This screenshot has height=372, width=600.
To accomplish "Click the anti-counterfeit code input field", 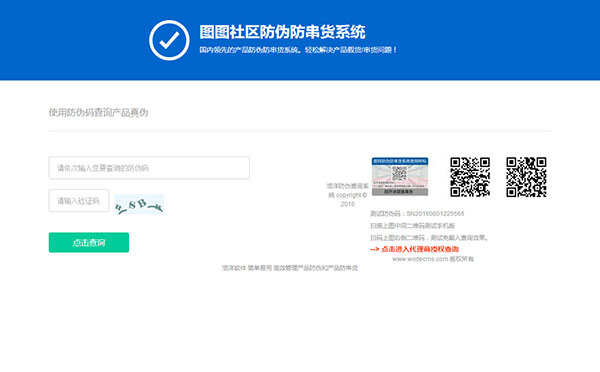I will click(149, 168).
